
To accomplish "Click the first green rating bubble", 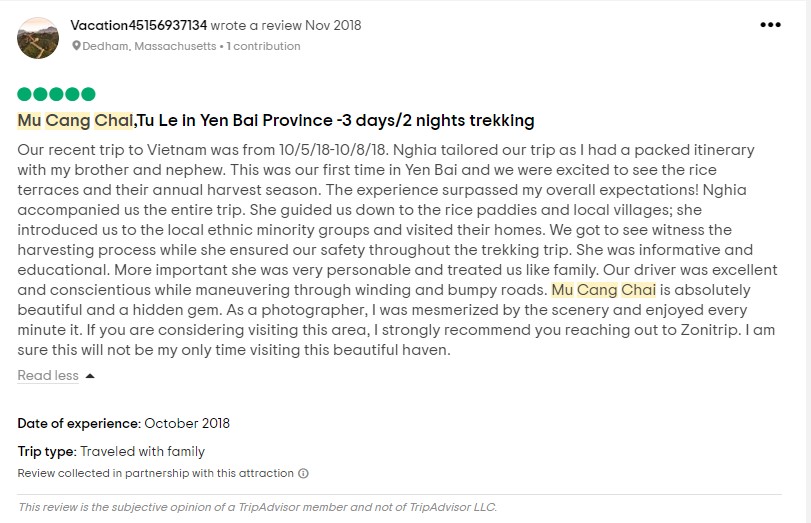I will [x=24, y=94].
